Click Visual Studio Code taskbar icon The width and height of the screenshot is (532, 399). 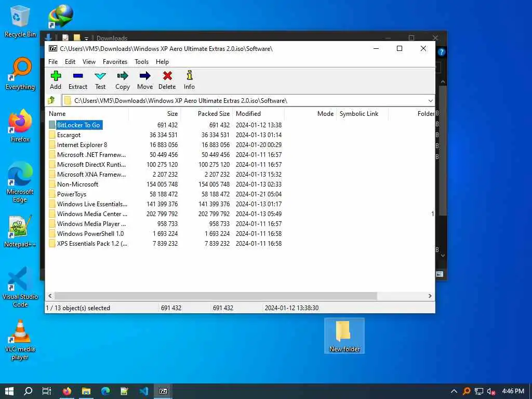point(144,391)
